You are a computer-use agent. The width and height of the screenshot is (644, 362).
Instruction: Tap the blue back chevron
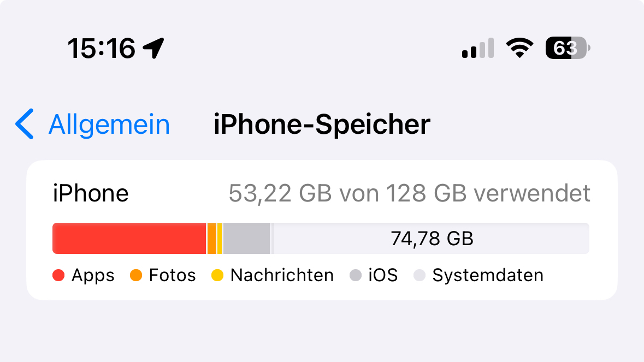pyautogui.click(x=25, y=124)
